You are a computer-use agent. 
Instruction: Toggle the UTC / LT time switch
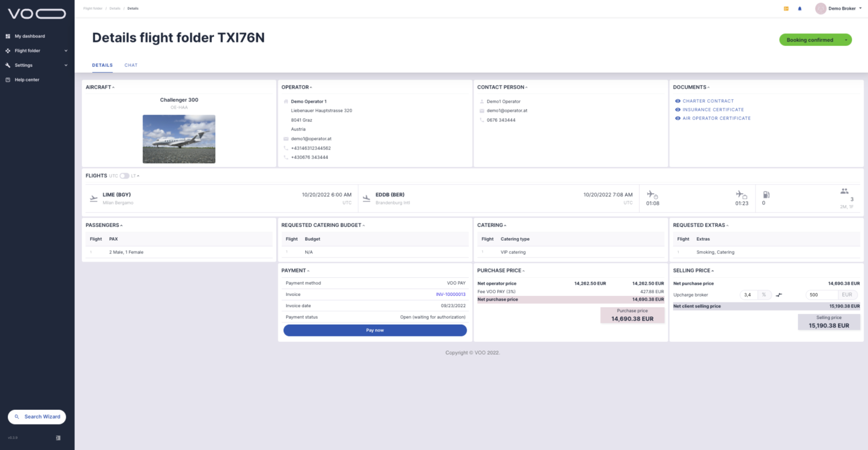click(x=124, y=176)
